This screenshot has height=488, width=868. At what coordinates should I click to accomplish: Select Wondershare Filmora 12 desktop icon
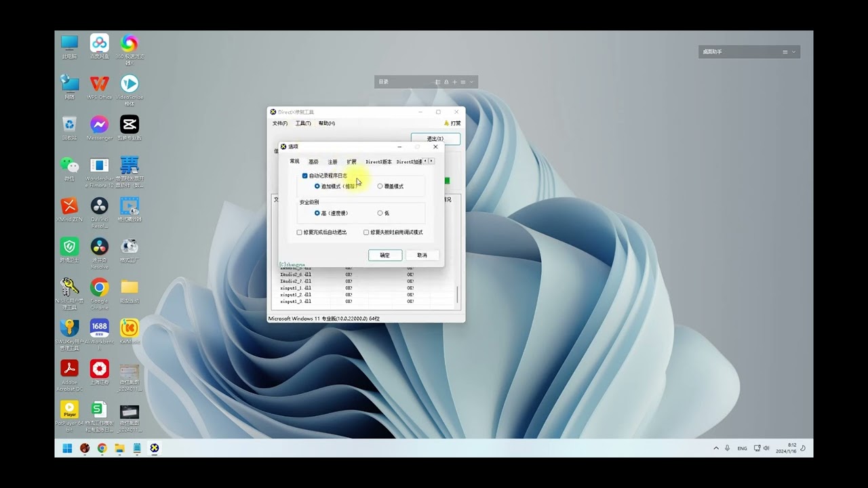pyautogui.click(x=99, y=172)
